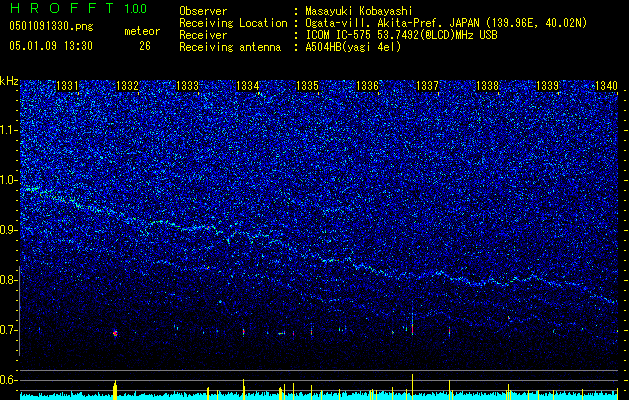
Task: Click the 0.9 kHz axis label
Action: click(8, 230)
